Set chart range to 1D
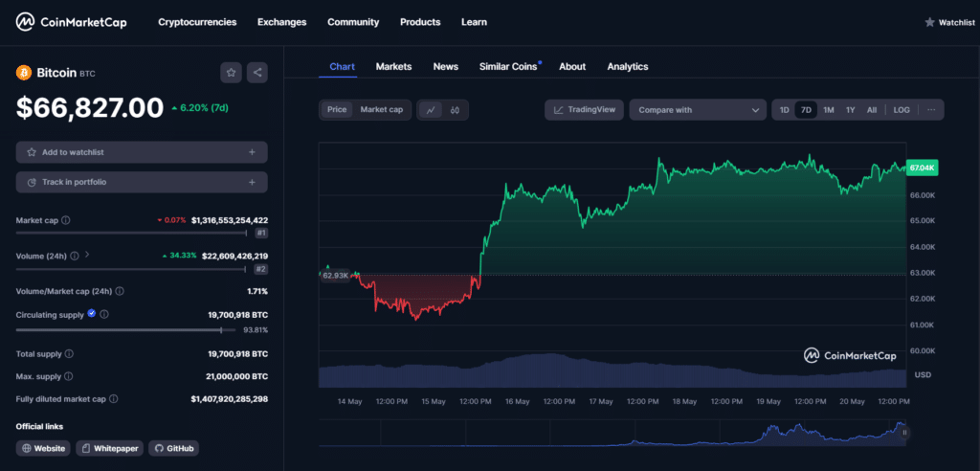This screenshot has width=980, height=471. point(785,110)
